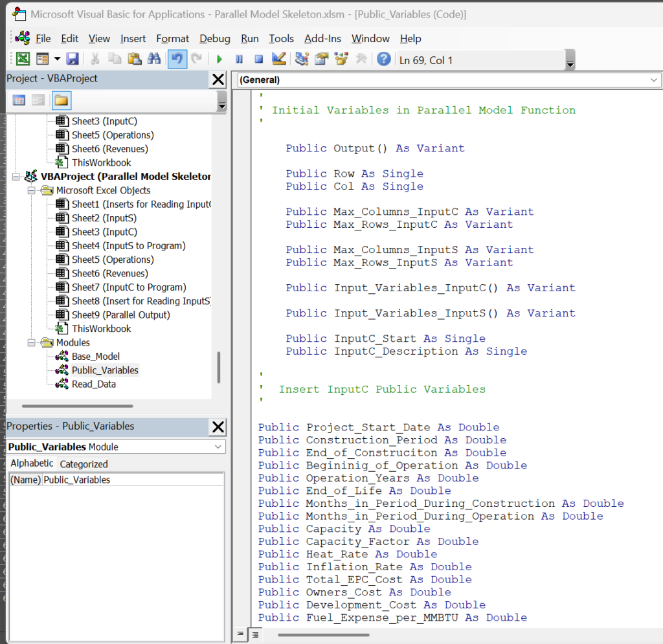Open the Properties Window toolbar icon

[322, 59]
